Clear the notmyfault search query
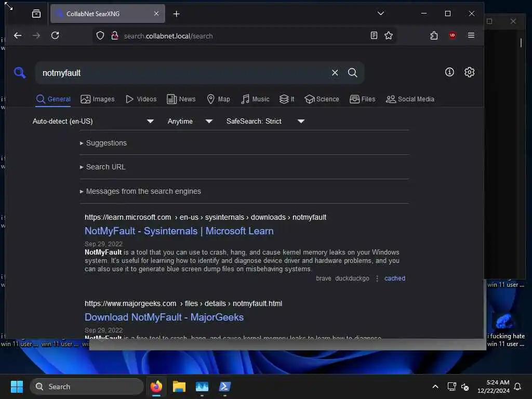This screenshot has width=532, height=399. coord(335,73)
